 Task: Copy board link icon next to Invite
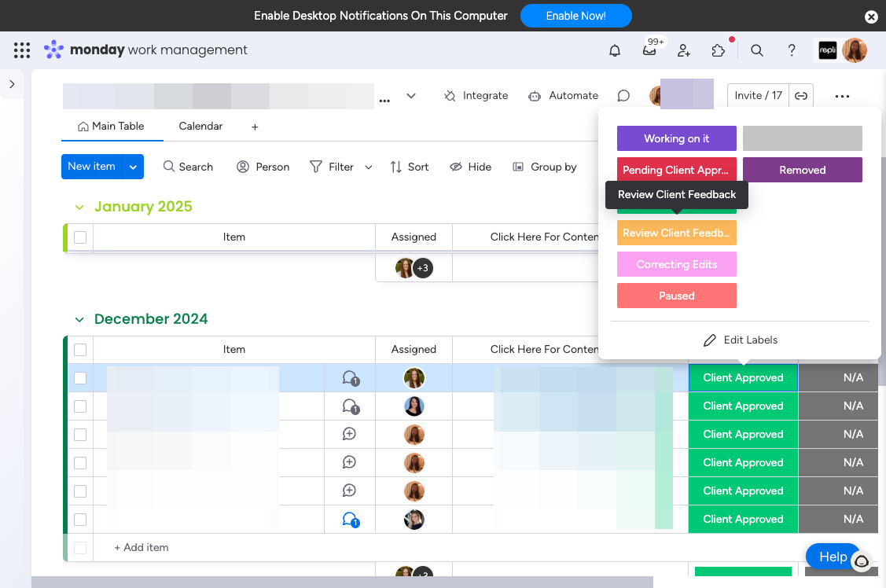tap(801, 95)
